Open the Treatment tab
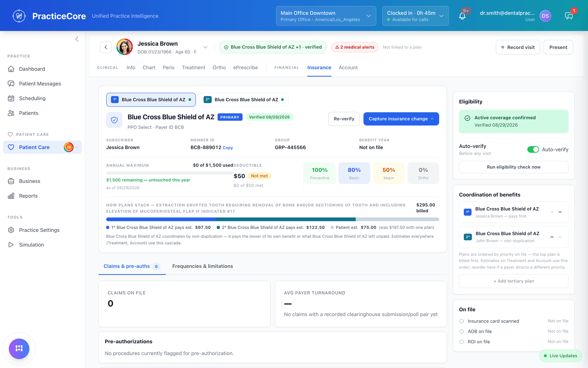588x368 pixels. (193, 67)
